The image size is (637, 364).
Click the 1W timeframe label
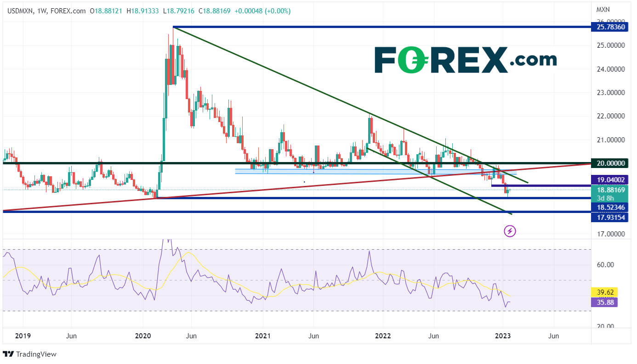point(41,11)
